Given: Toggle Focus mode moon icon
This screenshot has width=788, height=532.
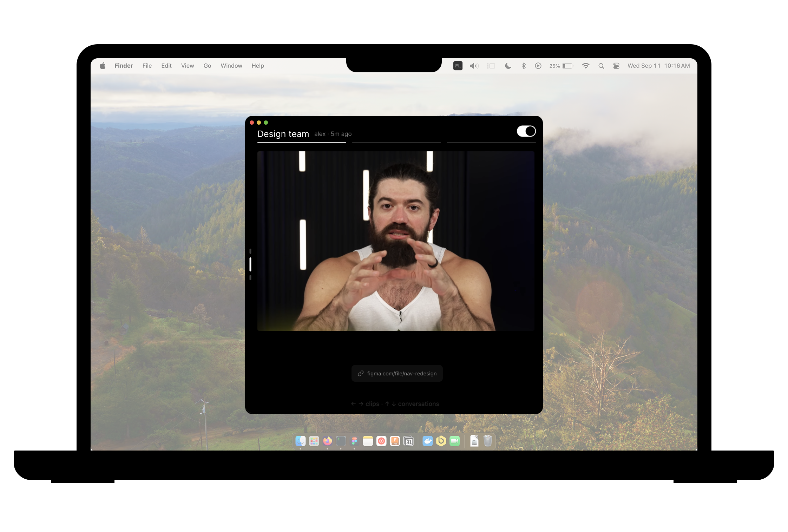Looking at the screenshot, I should pyautogui.click(x=508, y=66).
